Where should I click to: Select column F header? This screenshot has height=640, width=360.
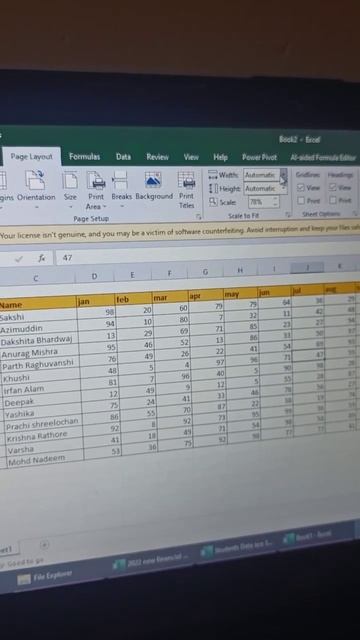pos(169,273)
